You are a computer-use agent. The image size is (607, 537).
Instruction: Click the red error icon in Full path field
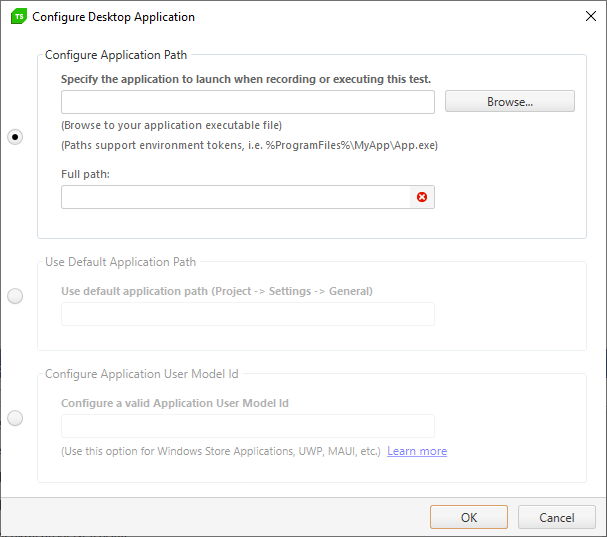coord(422,197)
